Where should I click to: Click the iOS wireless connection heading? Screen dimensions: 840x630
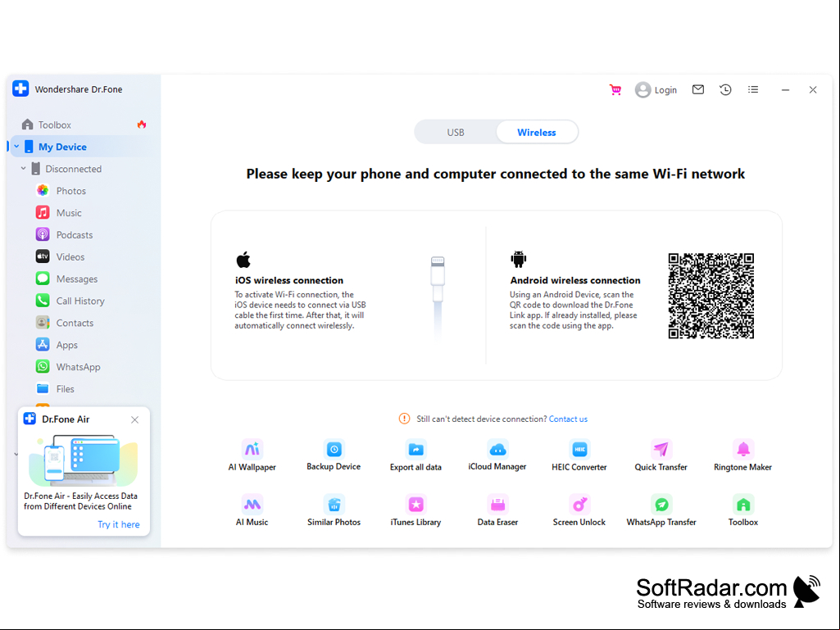point(289,280)
